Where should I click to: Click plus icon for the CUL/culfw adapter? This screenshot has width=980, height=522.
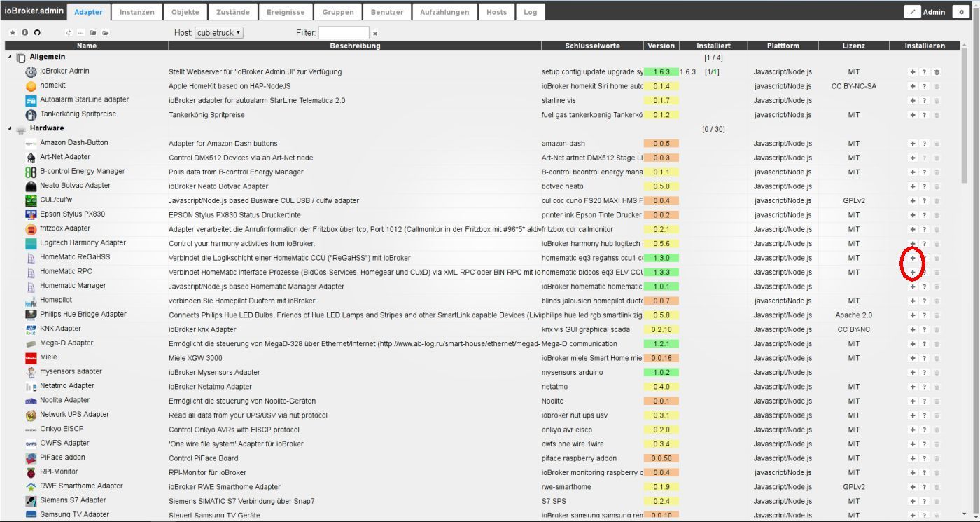913,200
